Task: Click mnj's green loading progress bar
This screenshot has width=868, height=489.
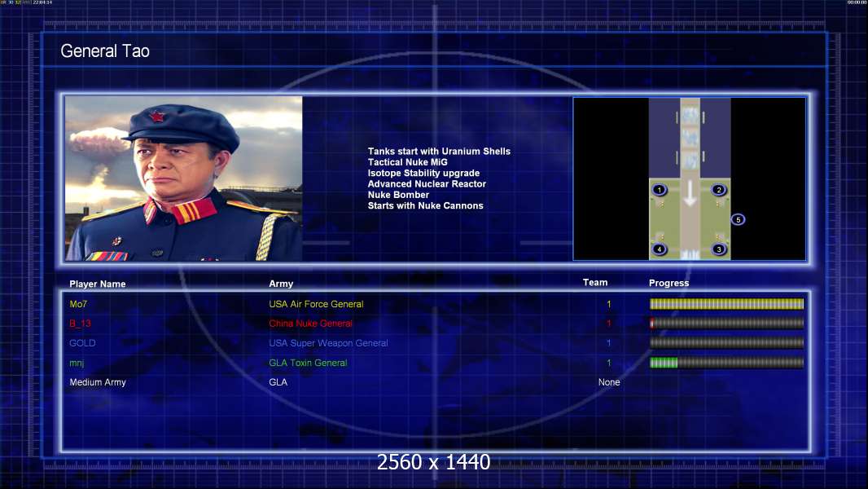Action: click(726, 363)
